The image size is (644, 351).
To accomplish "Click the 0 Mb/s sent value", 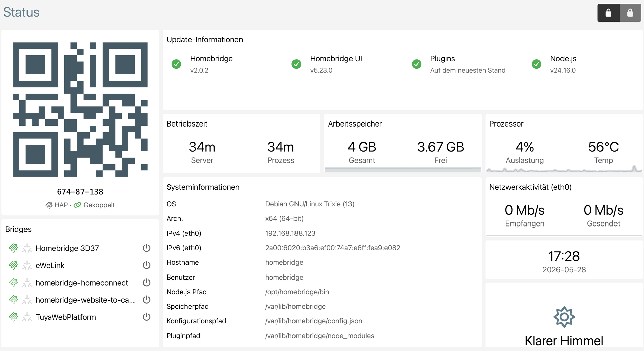I will [603, 210].
